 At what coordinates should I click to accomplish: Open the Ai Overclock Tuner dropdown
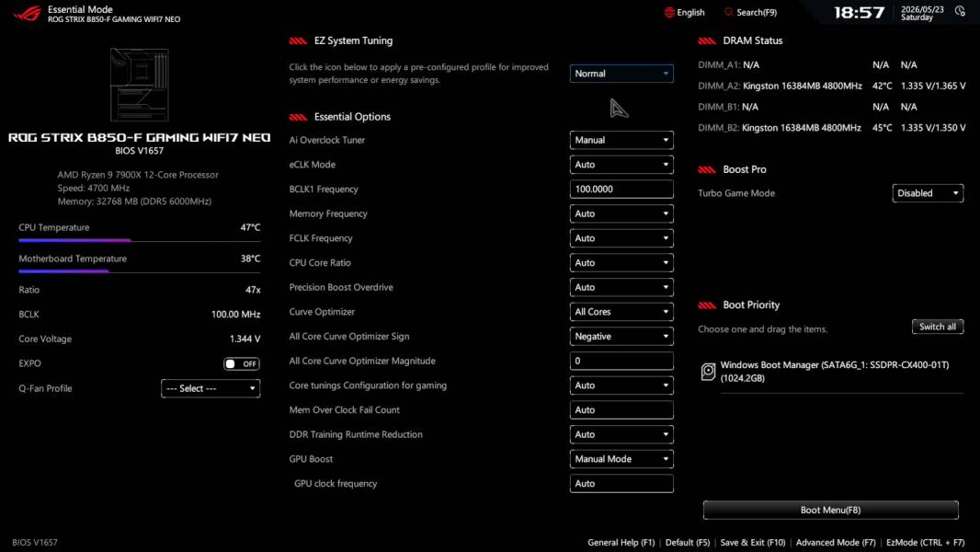[621, 140]
